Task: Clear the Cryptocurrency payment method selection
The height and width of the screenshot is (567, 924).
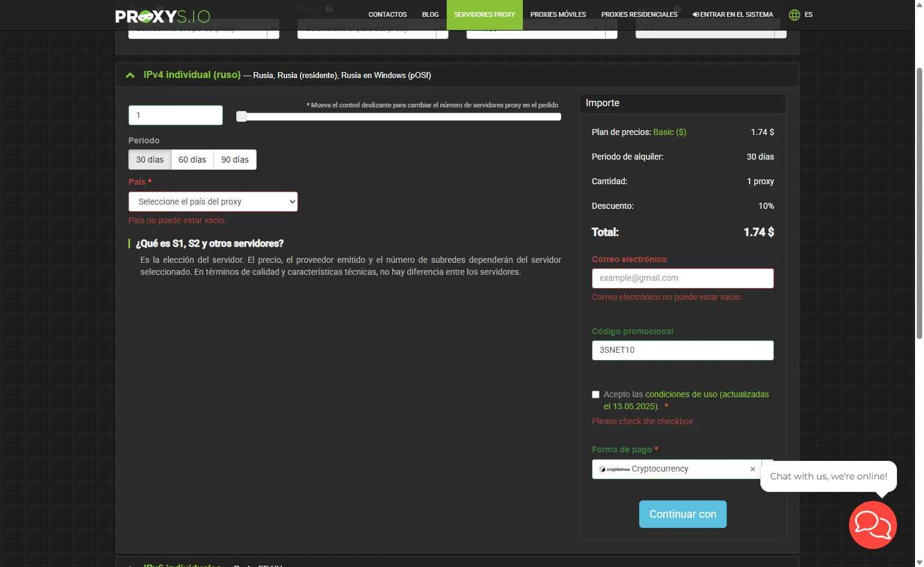Action: click(753, 469)
